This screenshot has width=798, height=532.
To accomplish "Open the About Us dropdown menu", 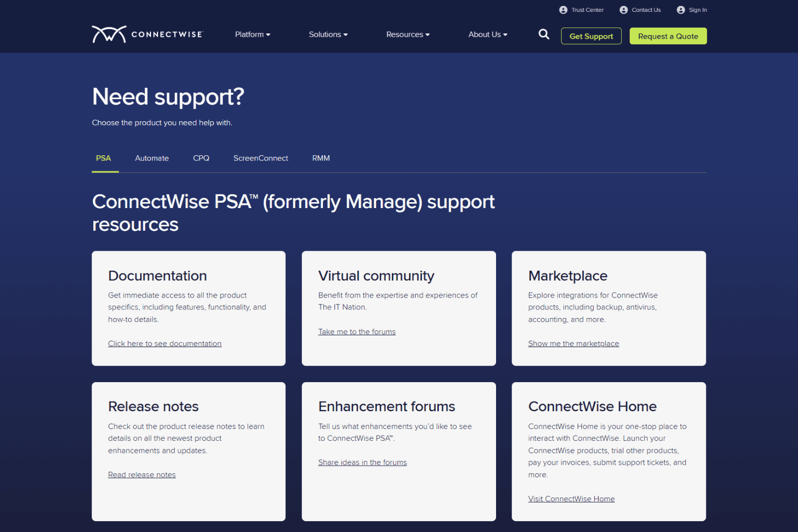I will pyautogui.click(x=487, y=34).
